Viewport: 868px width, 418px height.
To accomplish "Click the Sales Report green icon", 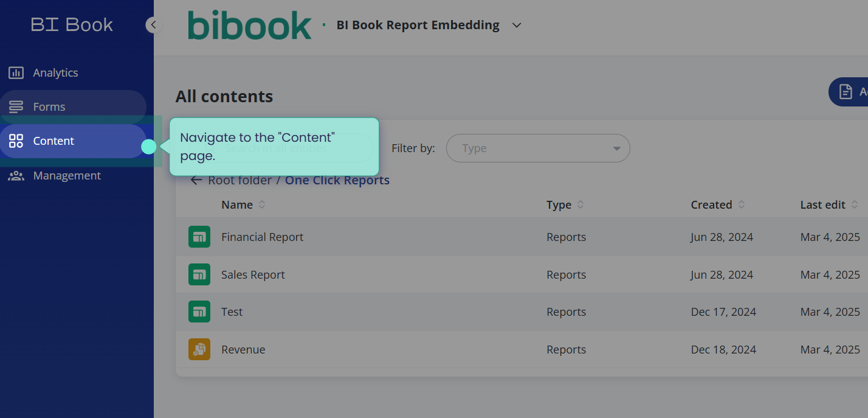I will pyautogui.click(x=199, y=274).
